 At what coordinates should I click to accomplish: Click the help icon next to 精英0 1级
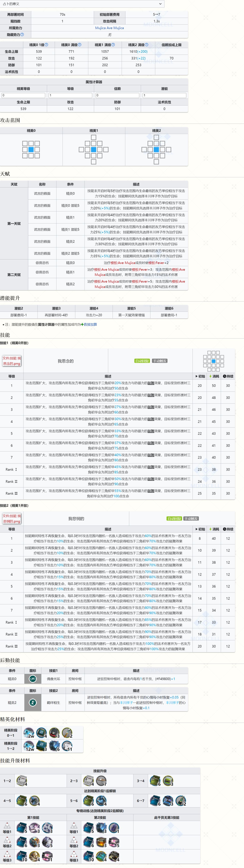(47, 45)
